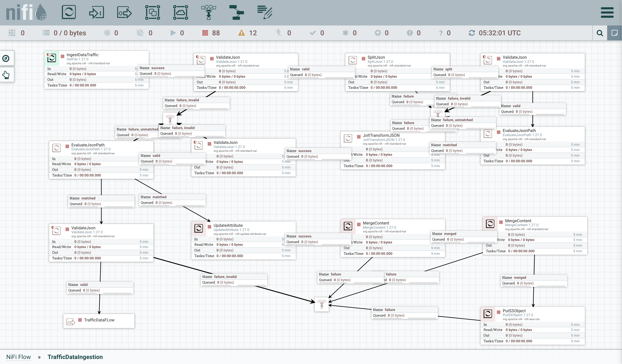Click the running components count icon
Screen dimensions: 622x364
tap(173, 33)
